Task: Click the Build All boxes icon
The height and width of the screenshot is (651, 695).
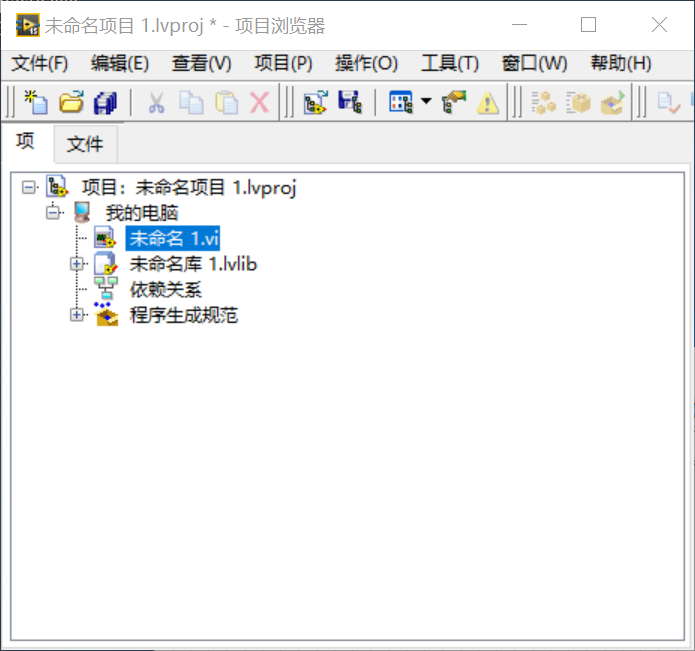Action: [543, 102]
